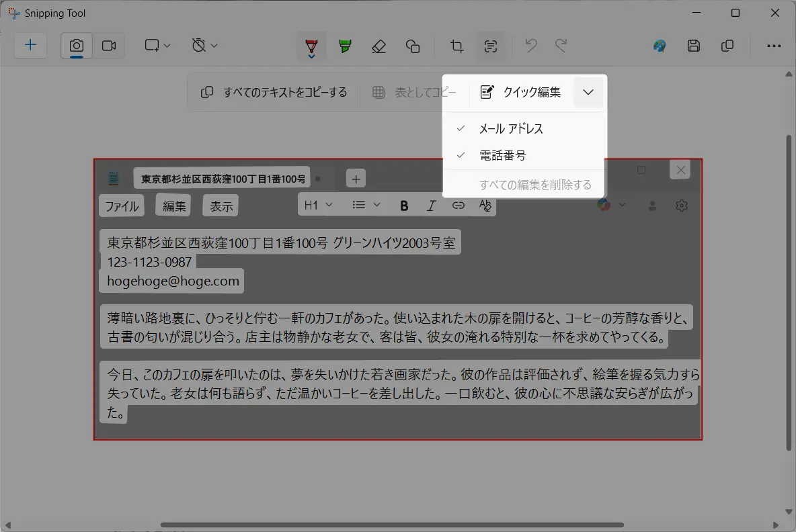Open the snip shape mode dropdown
Viewport: 796px width, 532px height.
pos(157,46)
